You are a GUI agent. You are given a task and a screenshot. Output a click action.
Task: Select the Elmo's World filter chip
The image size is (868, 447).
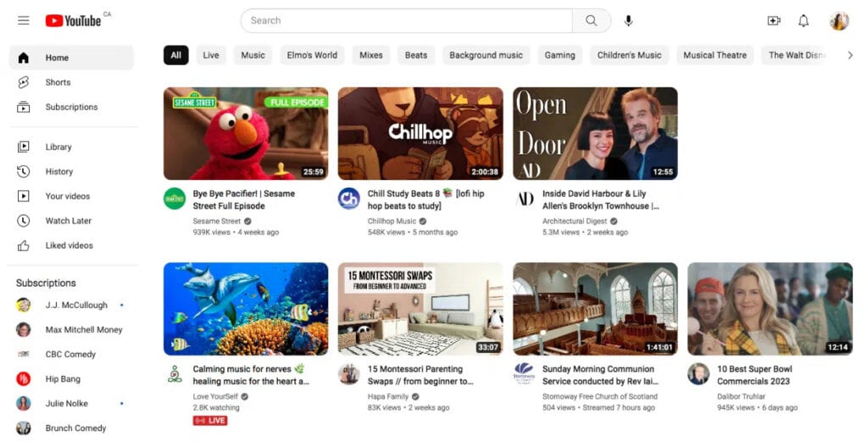(x=312, y=55)
